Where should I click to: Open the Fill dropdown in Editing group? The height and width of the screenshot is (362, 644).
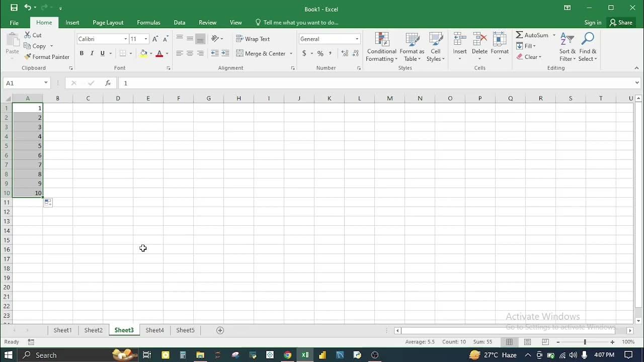click(526, 46)
